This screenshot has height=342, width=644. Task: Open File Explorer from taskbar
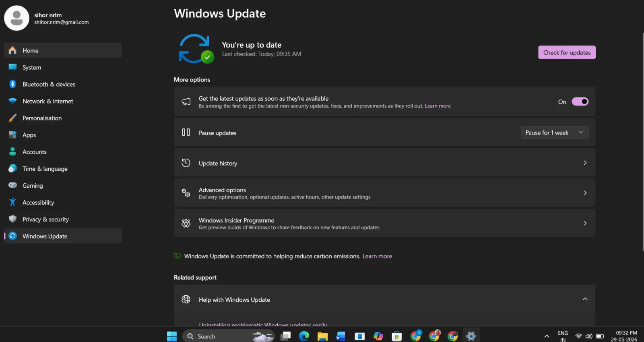322,336
